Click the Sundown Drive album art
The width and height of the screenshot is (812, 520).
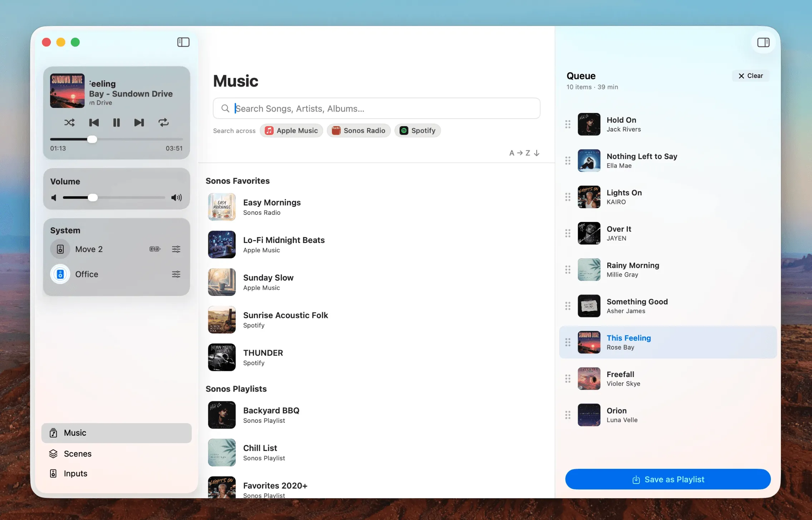pyautogui.click(x=67, y=91)
